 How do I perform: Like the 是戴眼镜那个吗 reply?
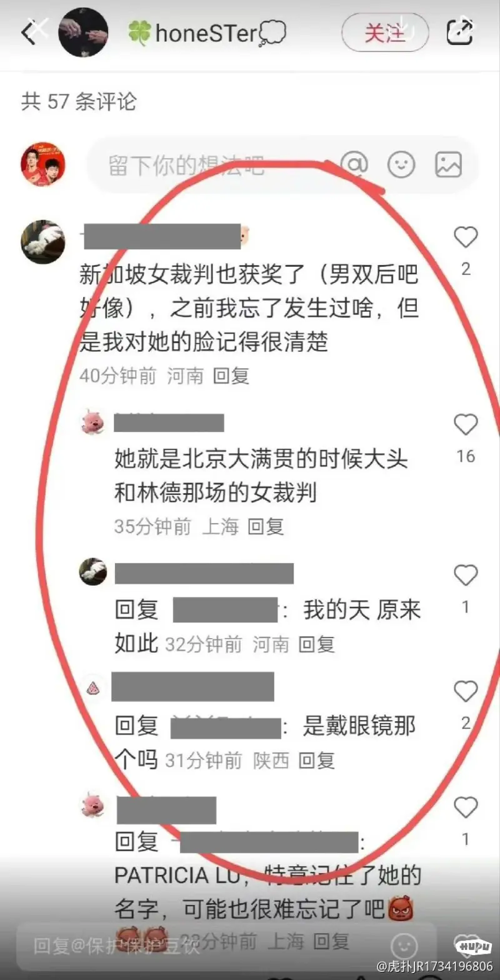pos(466,691)
